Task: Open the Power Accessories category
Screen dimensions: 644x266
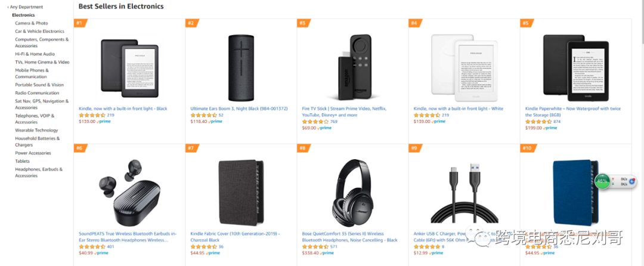Action: (x=33, y=153)
